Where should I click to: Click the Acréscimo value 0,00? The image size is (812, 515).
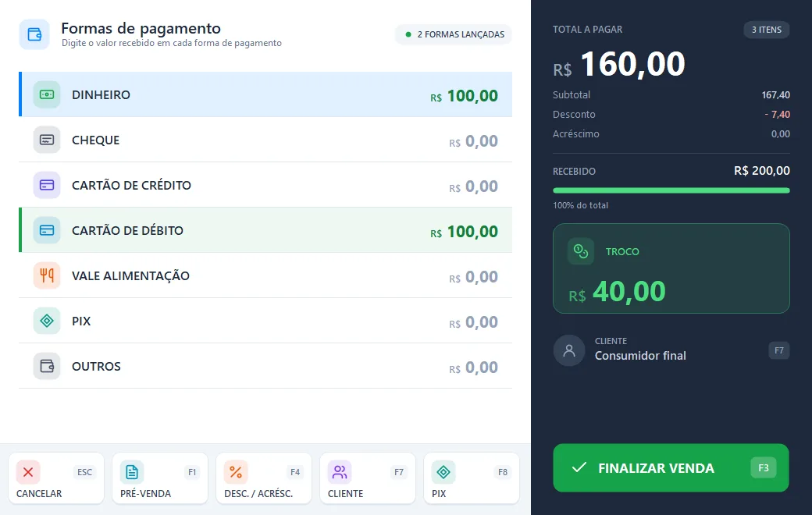[x=781, y=134]
